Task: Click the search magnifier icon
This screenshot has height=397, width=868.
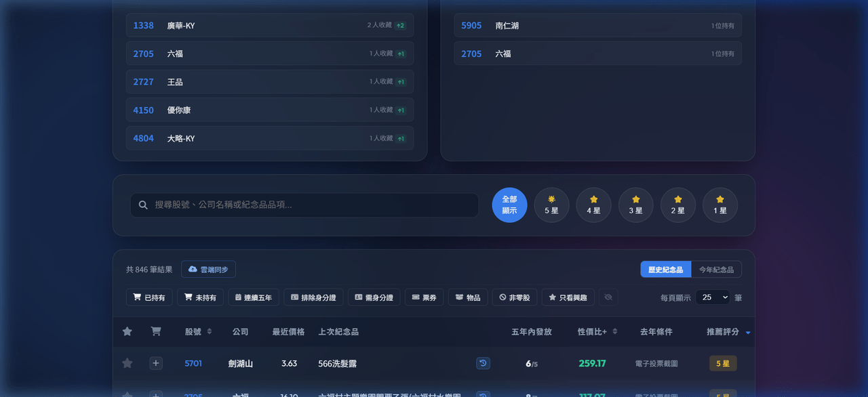Action: tap(143, 205)
